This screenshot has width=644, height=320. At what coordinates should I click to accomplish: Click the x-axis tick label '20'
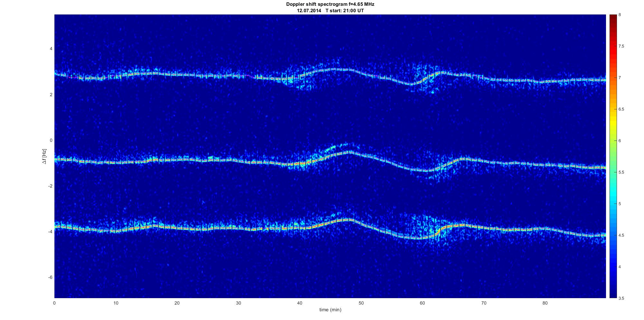tap(177, 303)
